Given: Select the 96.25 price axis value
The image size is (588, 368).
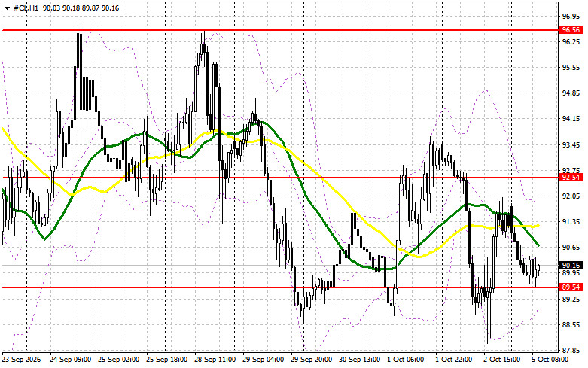Looking at the screenshot, I should (571, 41).
